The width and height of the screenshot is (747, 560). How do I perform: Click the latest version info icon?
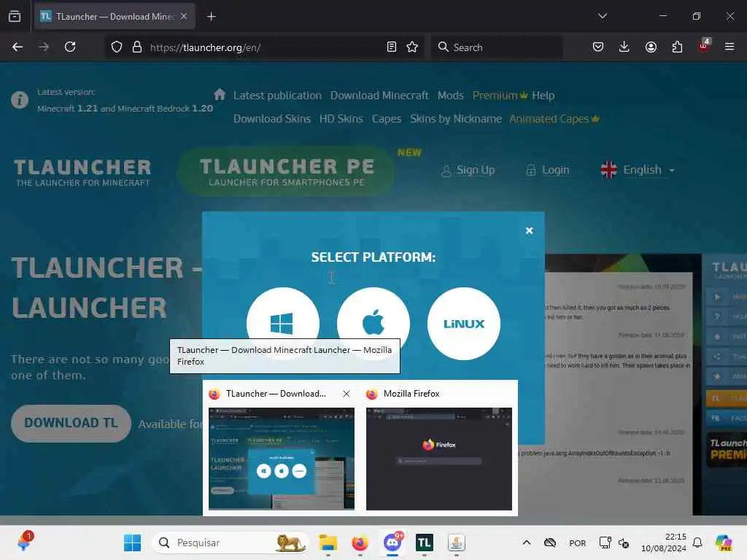pyautogui.click(x=20, y=100)
